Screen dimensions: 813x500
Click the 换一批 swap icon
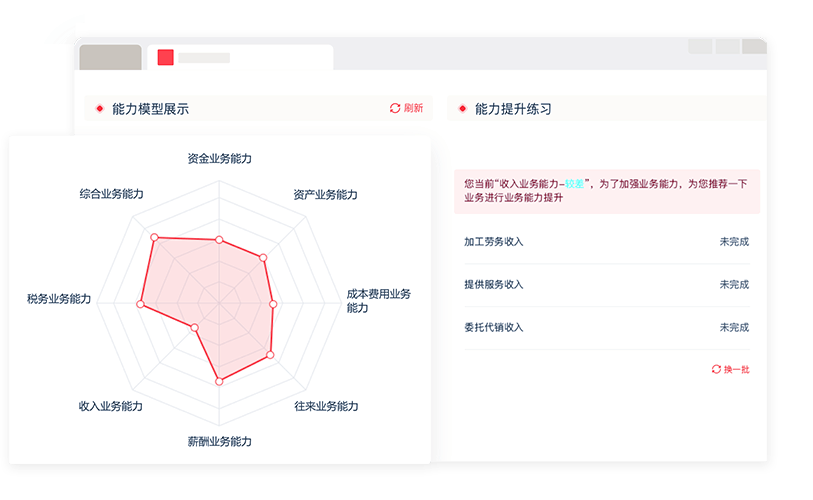point(716,369)
